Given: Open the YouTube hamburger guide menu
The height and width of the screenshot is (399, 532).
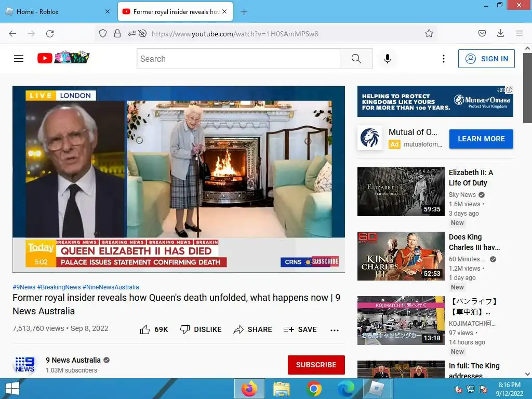Looking at the screenshot, I should [x=19, y=59].
